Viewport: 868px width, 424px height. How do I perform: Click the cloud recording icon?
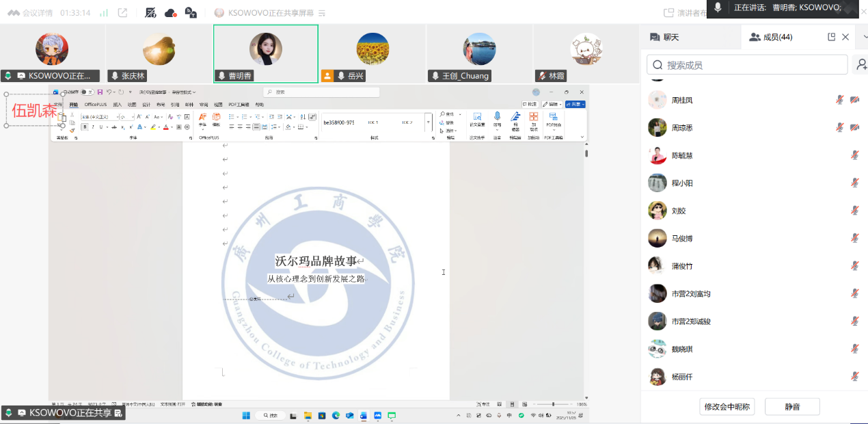[x=171, y=13]
